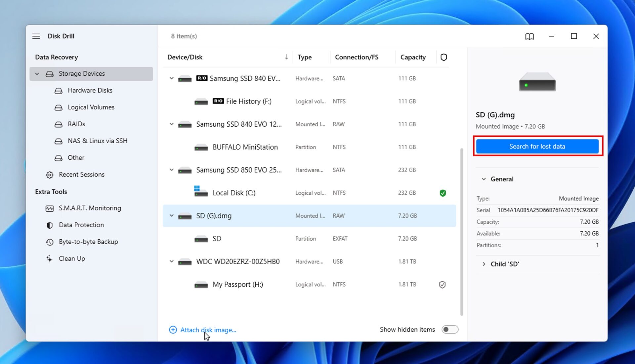Open Logical Volumes section
This screenshot has height=364, width=635.
[91, 107]
